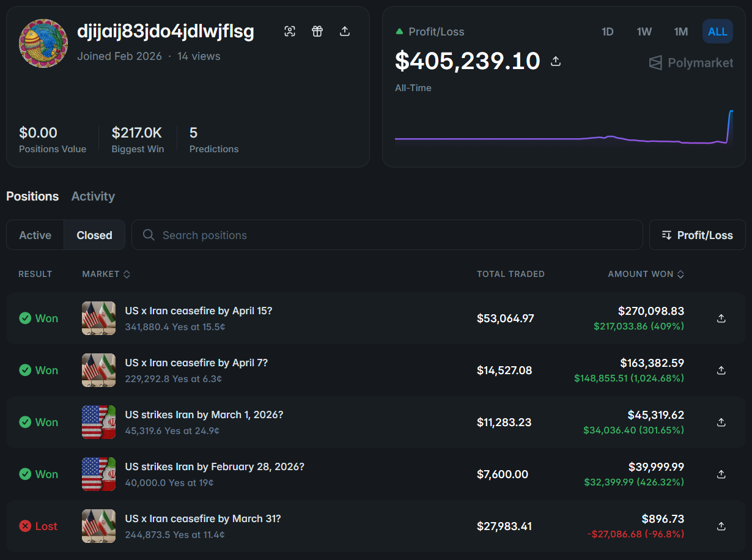The height and width of the screenshot is (560, 752).
Task: Sort positions by Market column
Action: 106,274
